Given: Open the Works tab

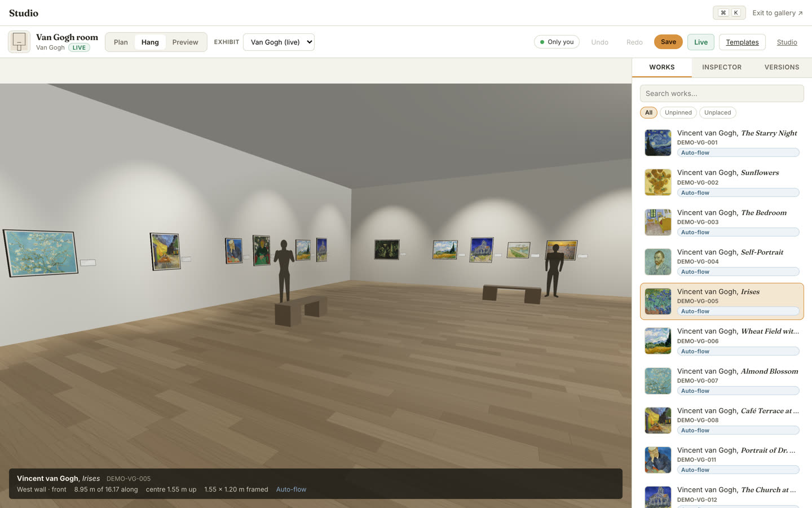Looking at the screenshot, I should point(662,67).
